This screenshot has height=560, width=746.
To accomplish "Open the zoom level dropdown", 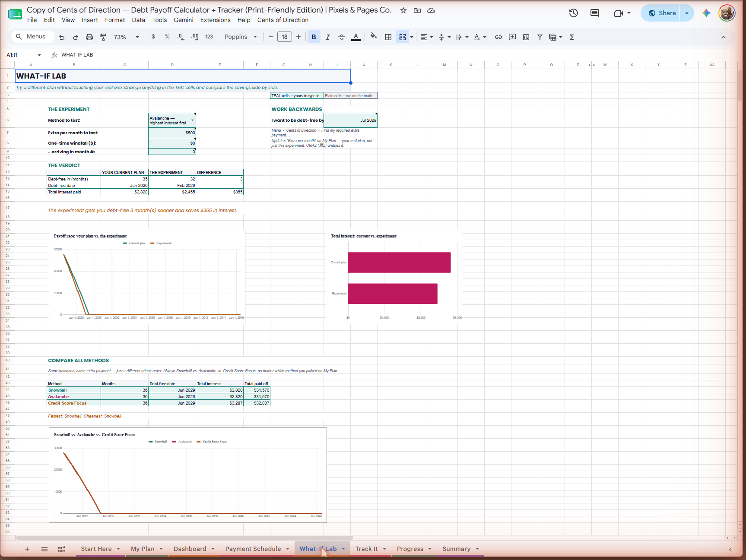I will click(126, 37).
